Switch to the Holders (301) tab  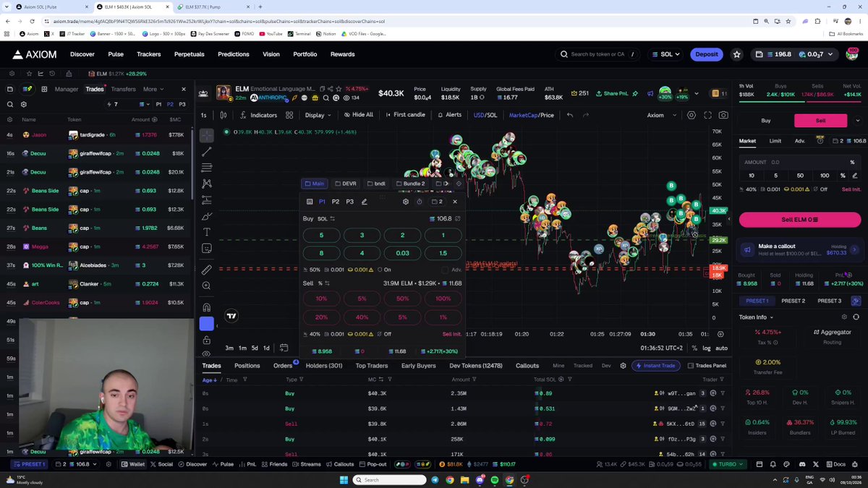click(324, 366)
